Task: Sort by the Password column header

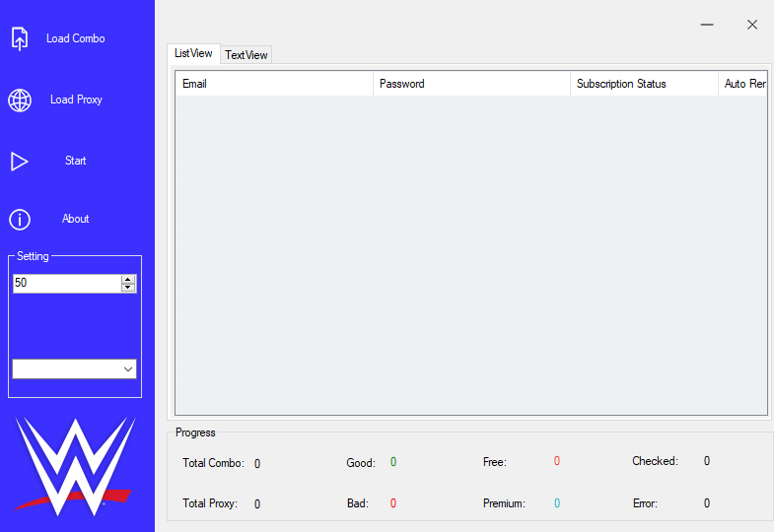Action: (x=471, y=84)
